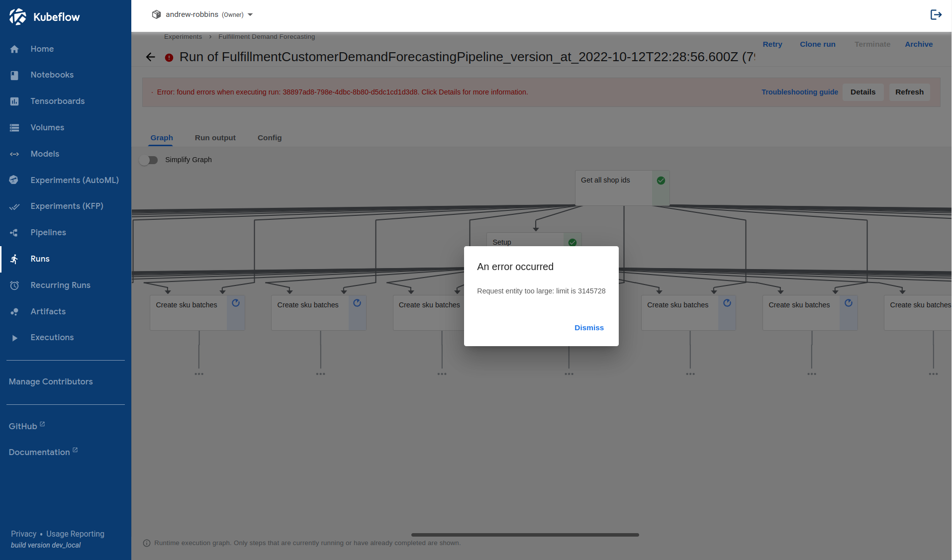This screenshot has height=560, width=952.
Task: Click Refresh in the error banner
Action: (x=909, y=92)
